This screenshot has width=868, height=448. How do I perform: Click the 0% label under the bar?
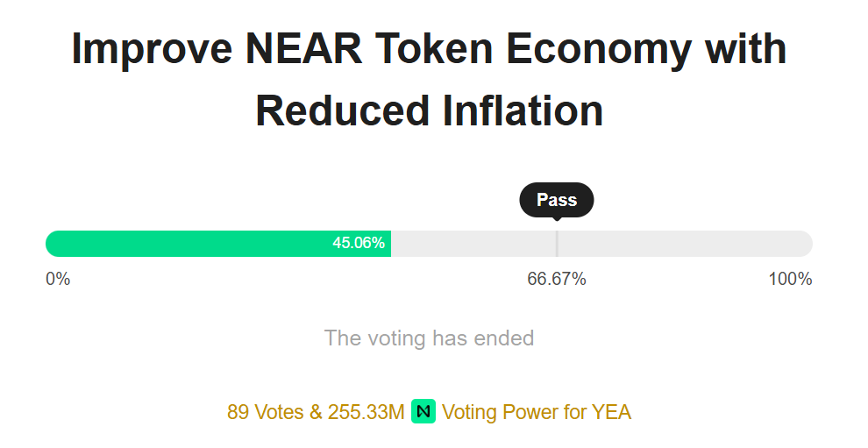[58, 280]
